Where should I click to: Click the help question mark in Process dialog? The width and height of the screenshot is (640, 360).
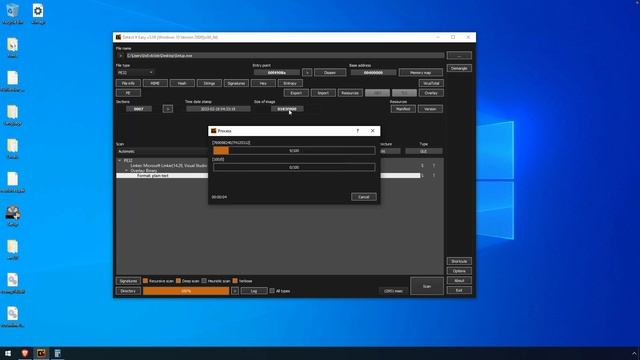click(358, 131)
